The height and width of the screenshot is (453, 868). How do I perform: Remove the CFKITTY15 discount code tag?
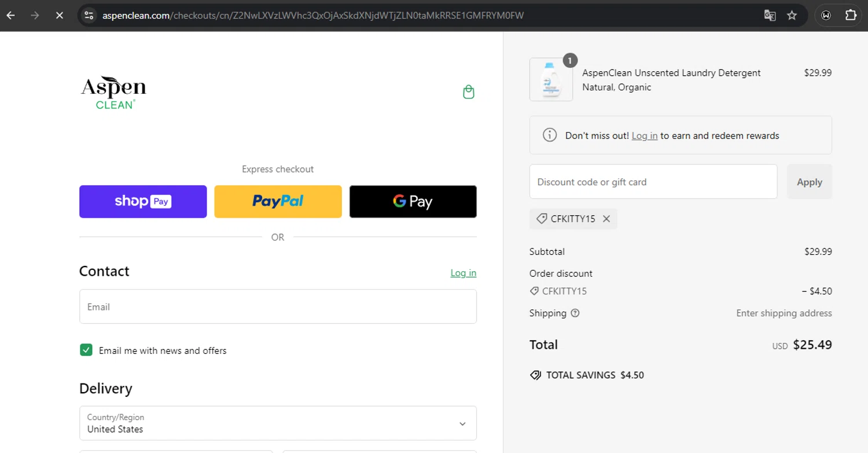[x=606, y=219]
